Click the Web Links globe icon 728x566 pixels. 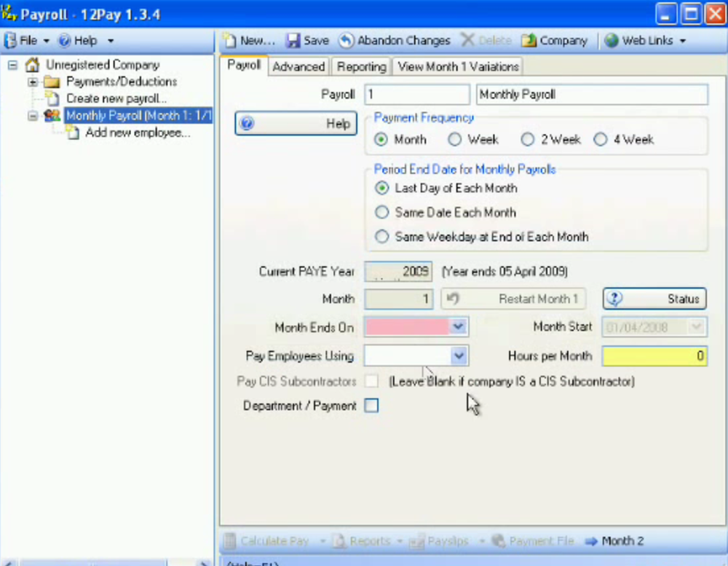click(x=612, y=41)
